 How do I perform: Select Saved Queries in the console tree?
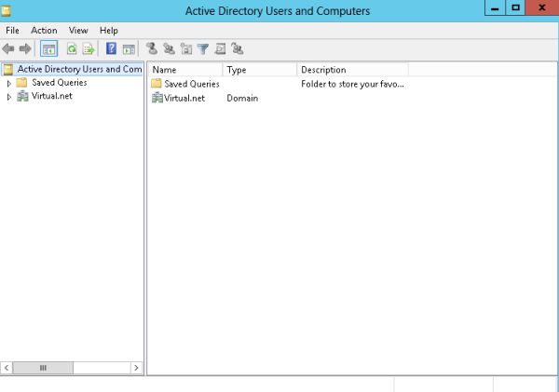[60, 83]
